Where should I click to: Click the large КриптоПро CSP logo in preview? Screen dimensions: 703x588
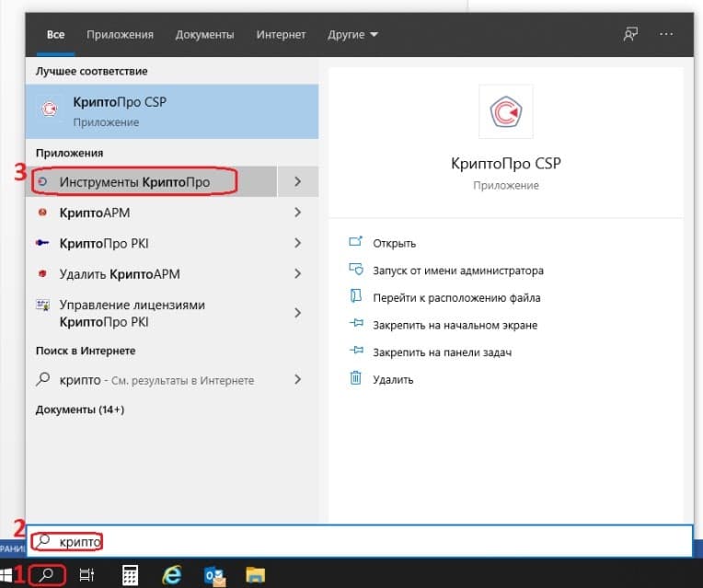pos(506,111)
